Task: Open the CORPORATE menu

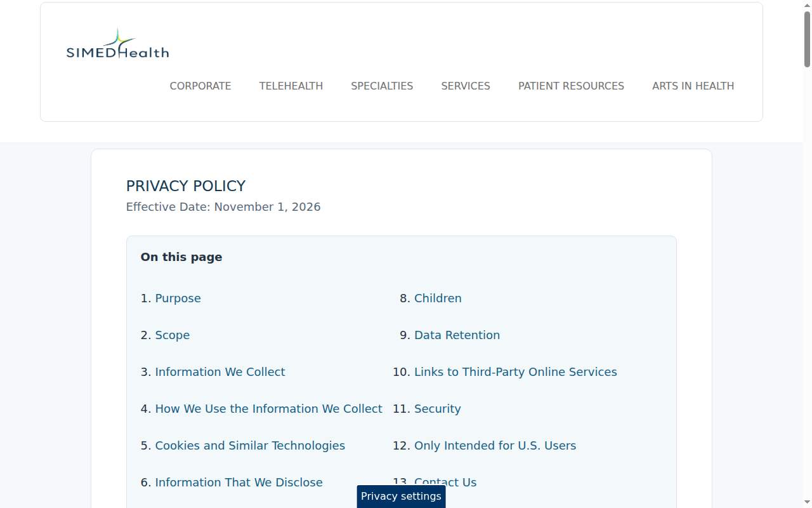Action: coord(200,86)
